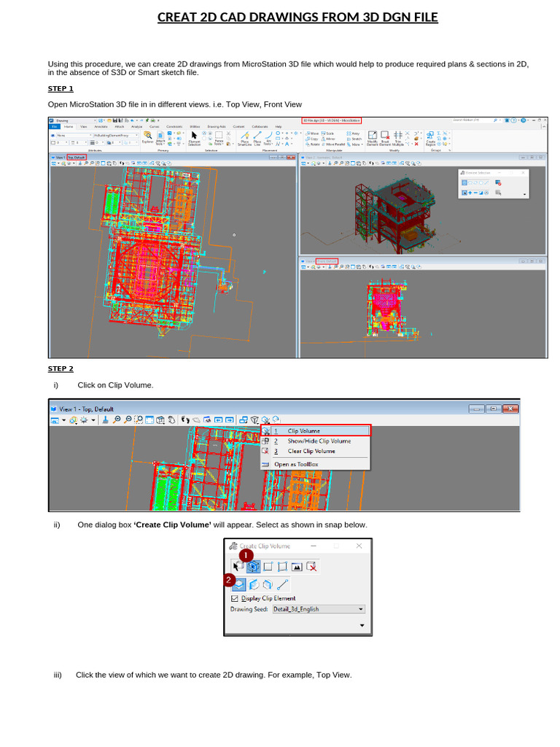Switch to the Utilities ribbon tab
Image resolution: width=560 pixels, height=747 pixels.
(195, 127)
